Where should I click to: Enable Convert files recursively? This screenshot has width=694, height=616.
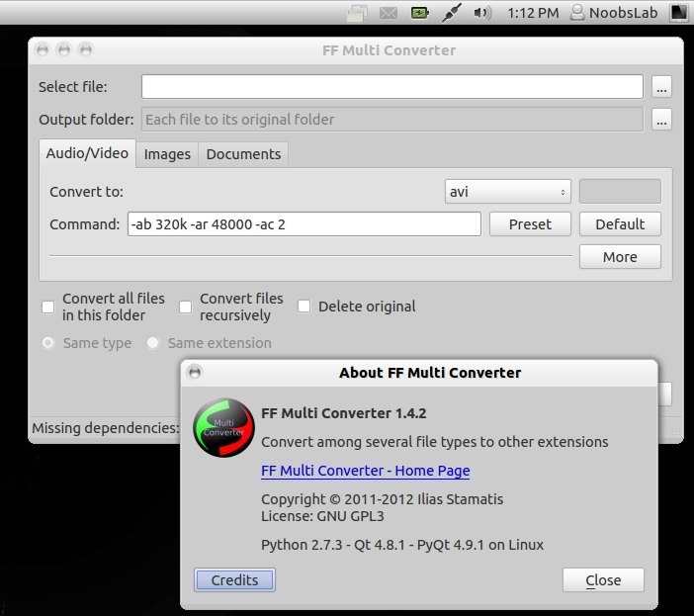(186, 307)
